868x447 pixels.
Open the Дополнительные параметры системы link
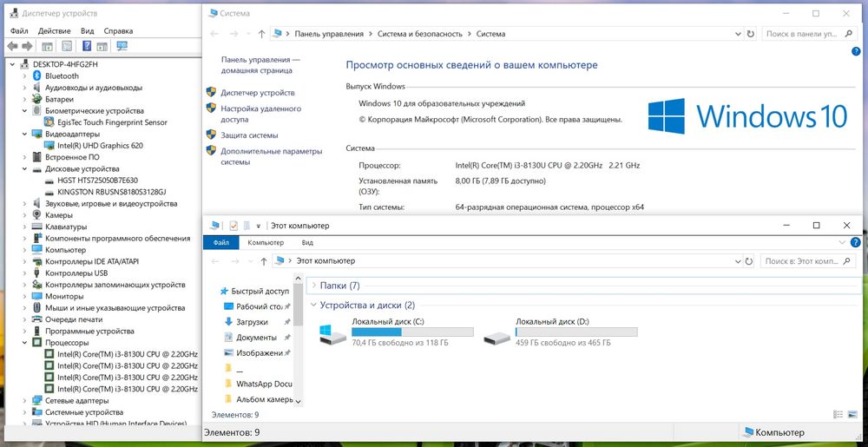point(271,156)
